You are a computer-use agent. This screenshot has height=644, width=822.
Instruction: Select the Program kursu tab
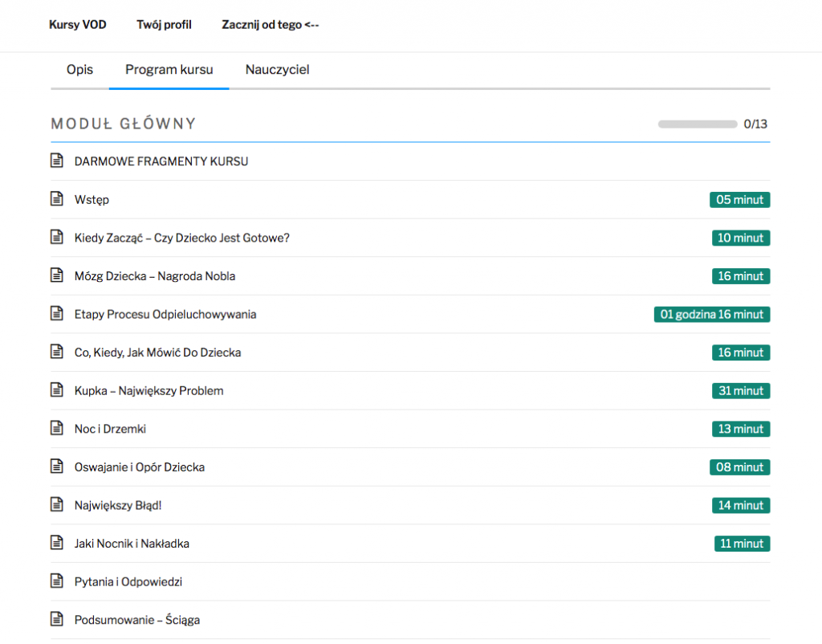[169, 70]
